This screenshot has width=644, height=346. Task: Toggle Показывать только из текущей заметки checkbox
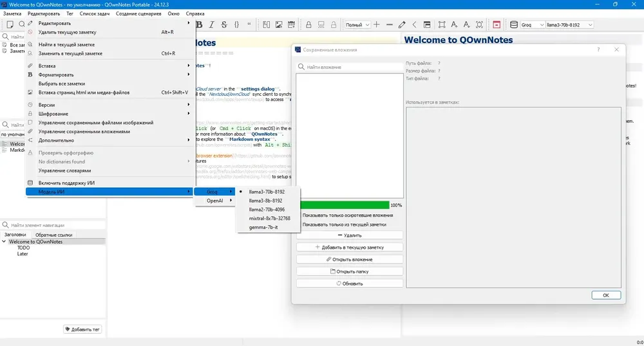[x=344, y=224]
